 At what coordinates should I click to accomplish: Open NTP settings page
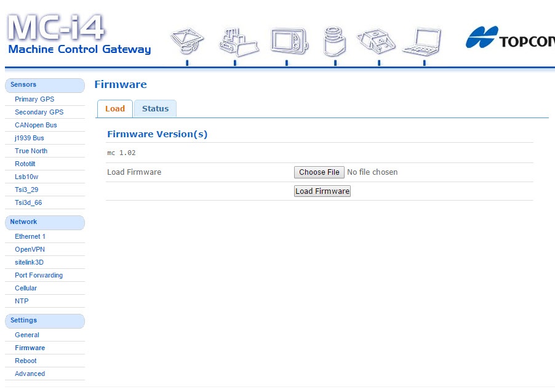pyautogui.click(x=22, y=301)
